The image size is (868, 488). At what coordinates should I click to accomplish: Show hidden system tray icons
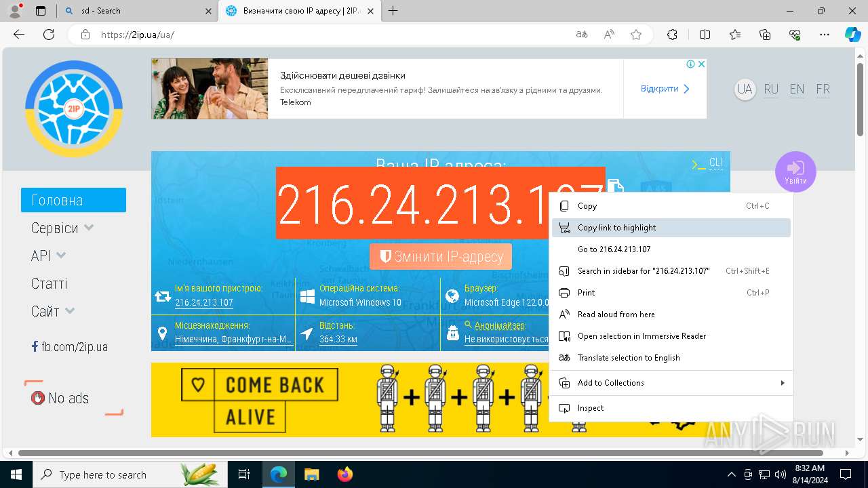731,474
